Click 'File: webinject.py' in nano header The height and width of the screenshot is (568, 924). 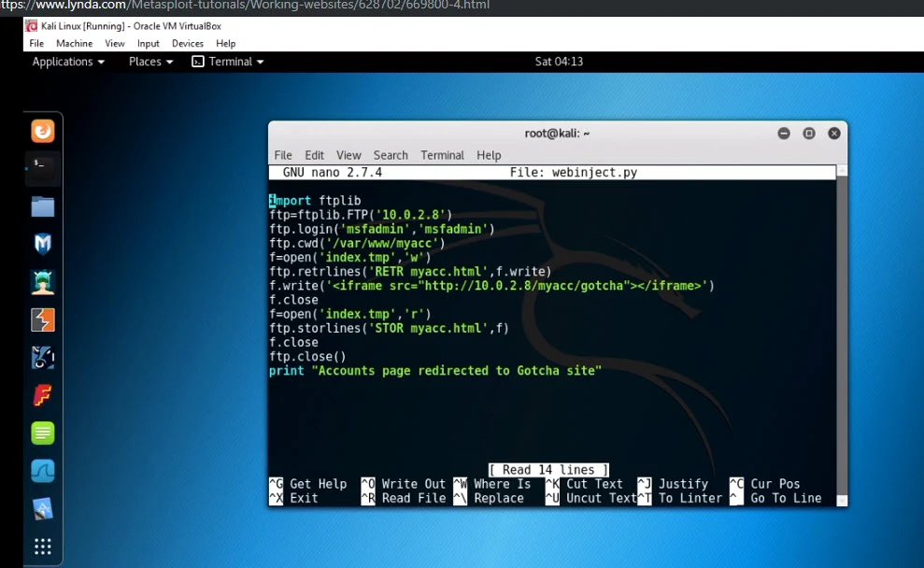[574, 172]
